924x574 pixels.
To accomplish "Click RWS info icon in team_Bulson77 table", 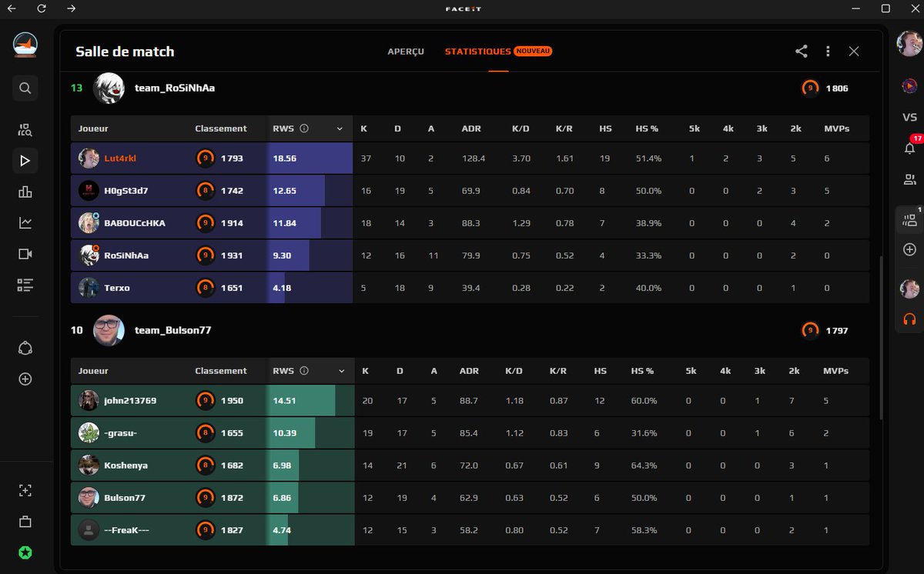I will tap(304, 371).
